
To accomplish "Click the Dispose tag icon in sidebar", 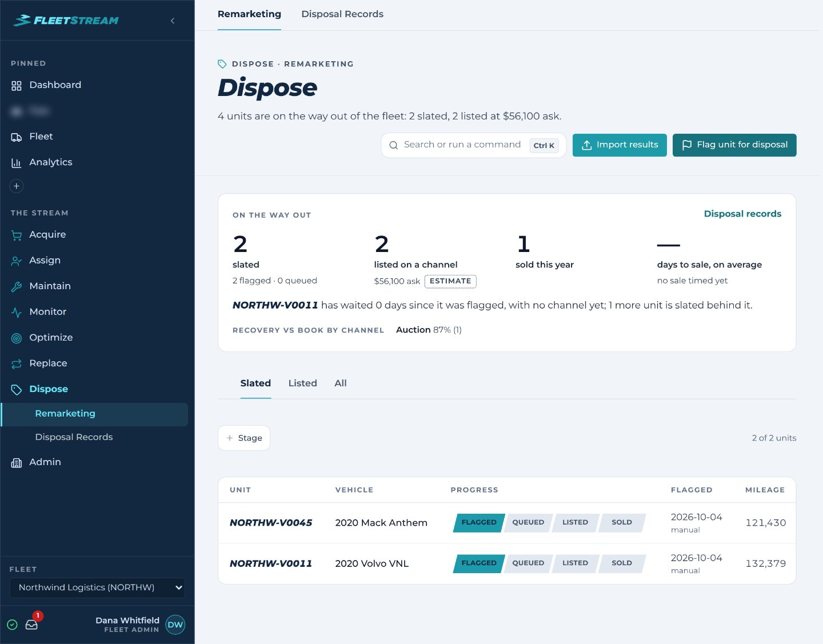I will click(17, 389).
